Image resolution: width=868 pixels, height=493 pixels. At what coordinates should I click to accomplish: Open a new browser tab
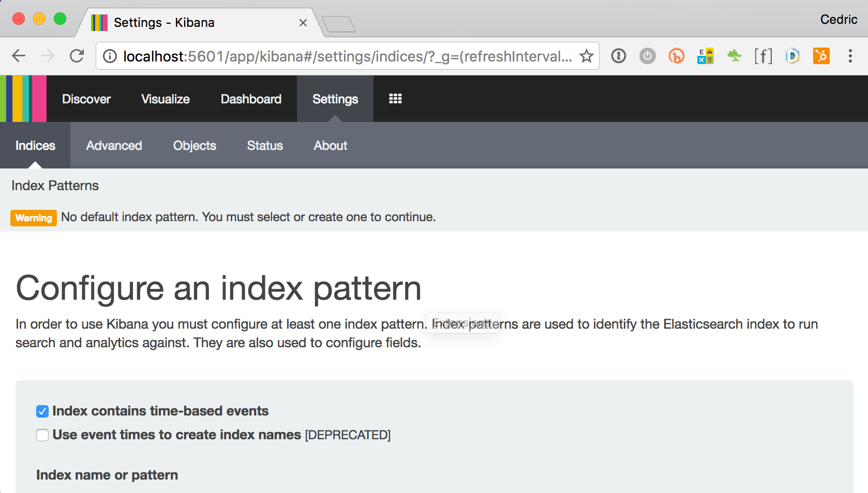tap(338, 24)
